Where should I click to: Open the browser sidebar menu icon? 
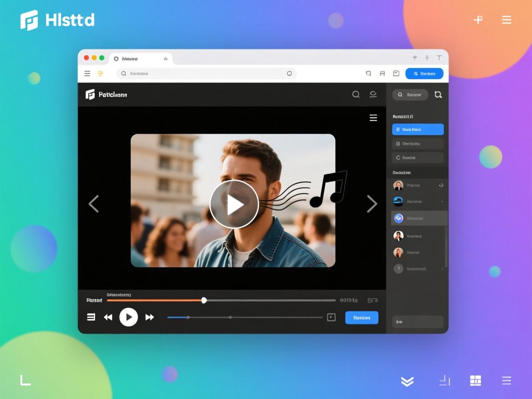pyautogui.click(x=87, y=73)
